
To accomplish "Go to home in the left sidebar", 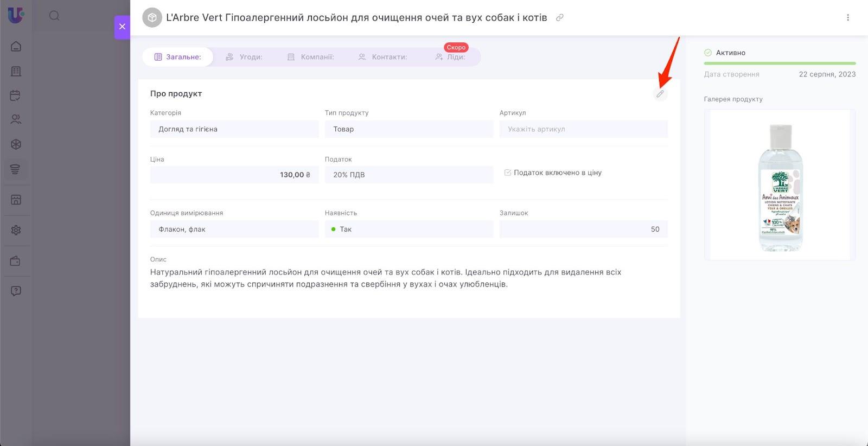I will pos(16,46).
